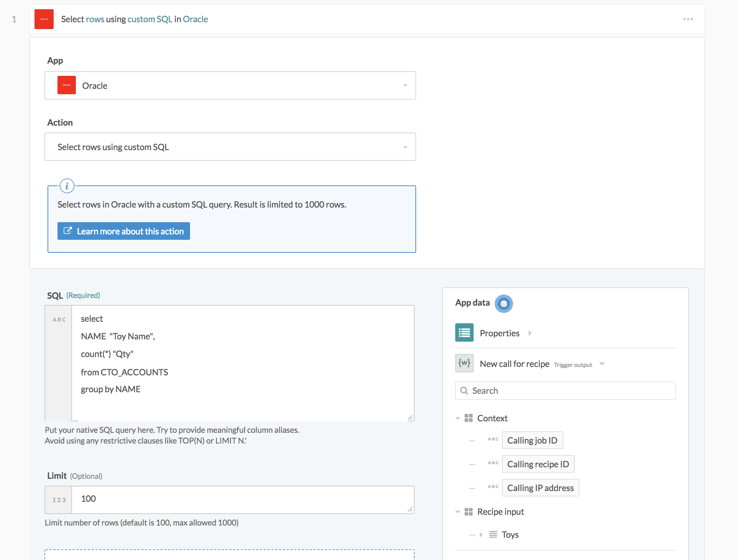
Task: Click the Oracle link in the step title
Action: tap(195, 19)
